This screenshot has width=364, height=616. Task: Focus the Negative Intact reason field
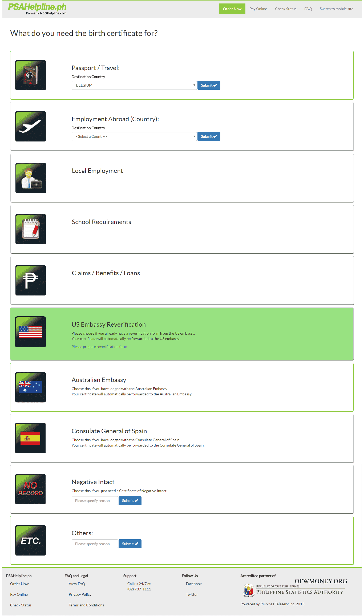pyautogui.click(x=95, y=501)
